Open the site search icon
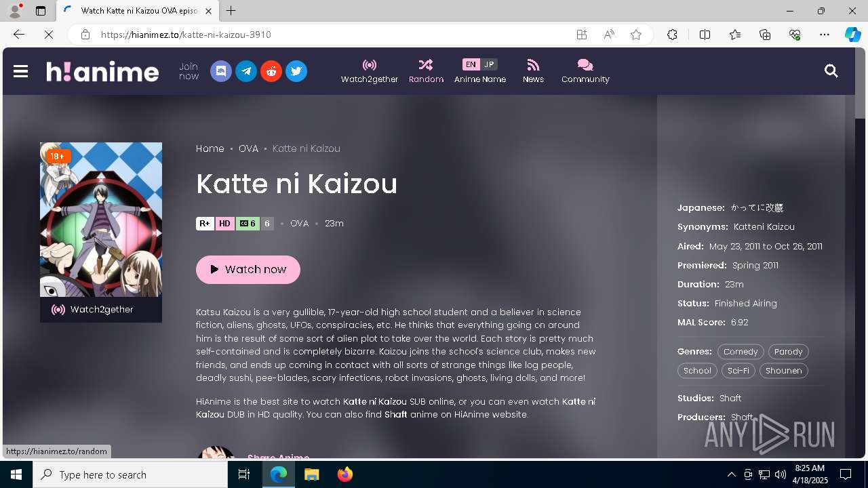 [x=831, y=71]
